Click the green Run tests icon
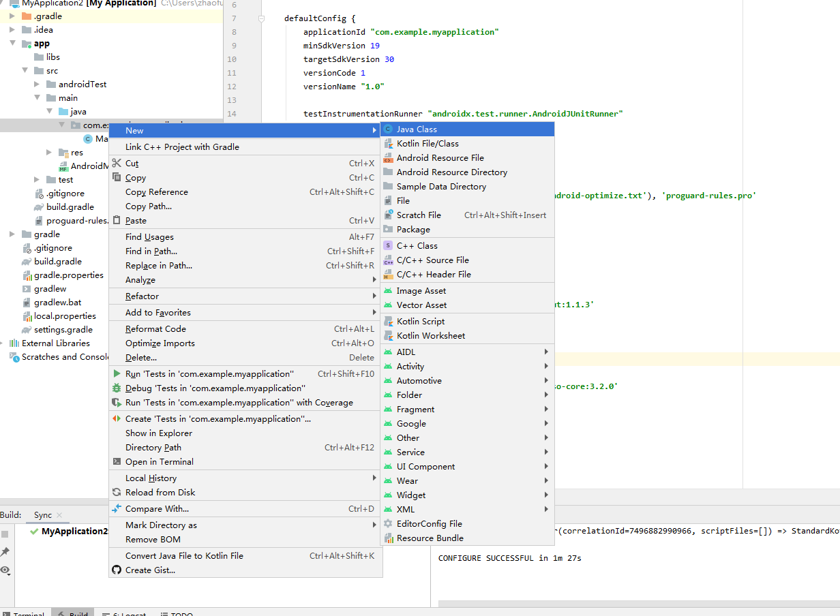The width and height of the screenshot is (840, 616). pyautogui.click(x=117, y=373)
